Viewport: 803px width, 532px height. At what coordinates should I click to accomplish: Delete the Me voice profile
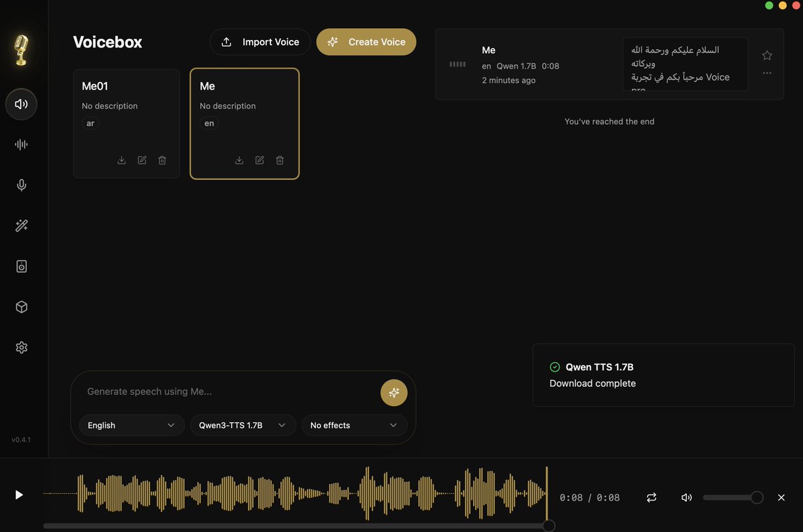280,160
